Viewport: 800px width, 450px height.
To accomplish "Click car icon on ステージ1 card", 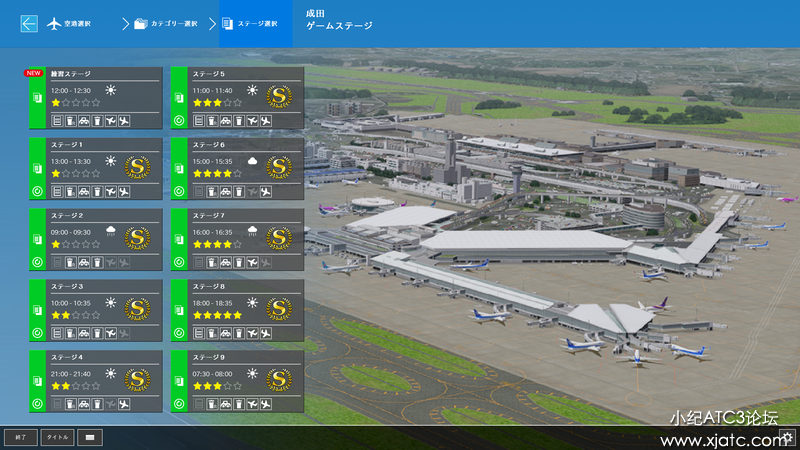I will point(84,192).
